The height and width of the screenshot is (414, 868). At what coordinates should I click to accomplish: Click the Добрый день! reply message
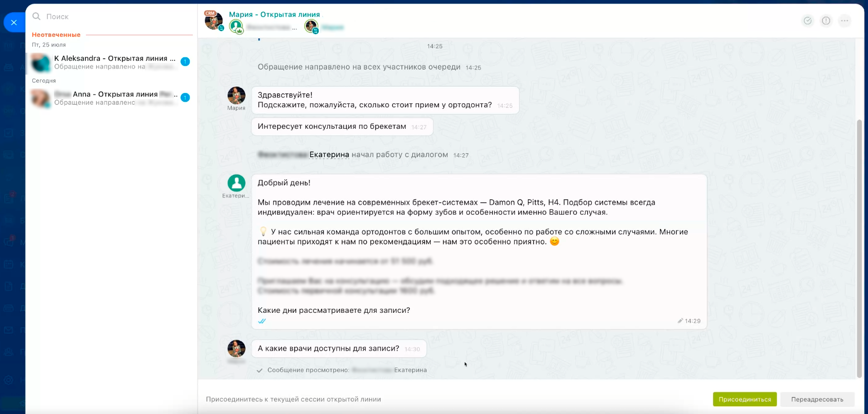479,251
